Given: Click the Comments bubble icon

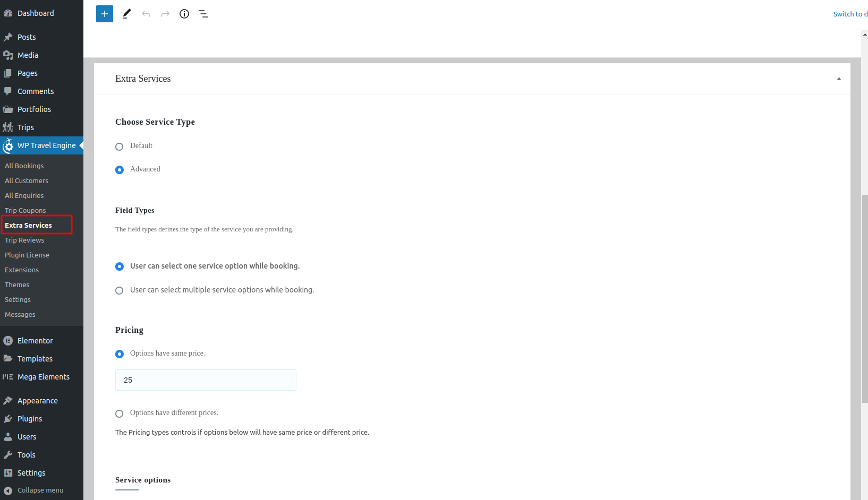Looking at the screenshot, I should (8, 91).
